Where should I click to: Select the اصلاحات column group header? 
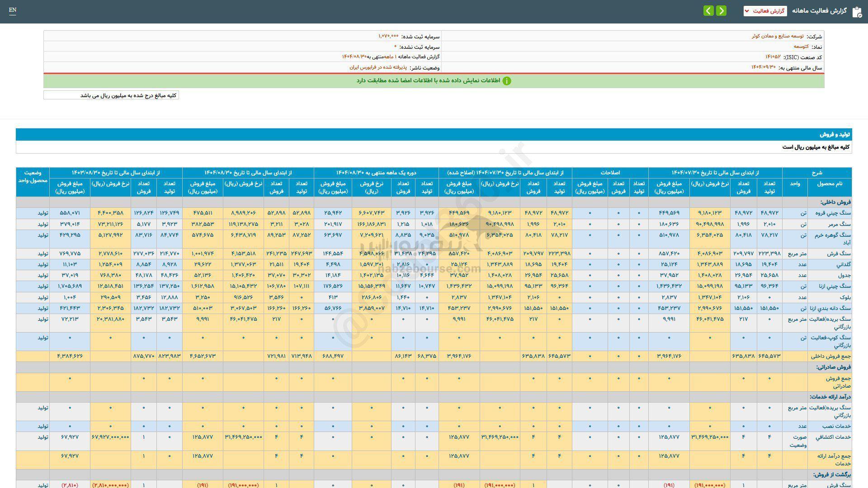pos(610,173)
